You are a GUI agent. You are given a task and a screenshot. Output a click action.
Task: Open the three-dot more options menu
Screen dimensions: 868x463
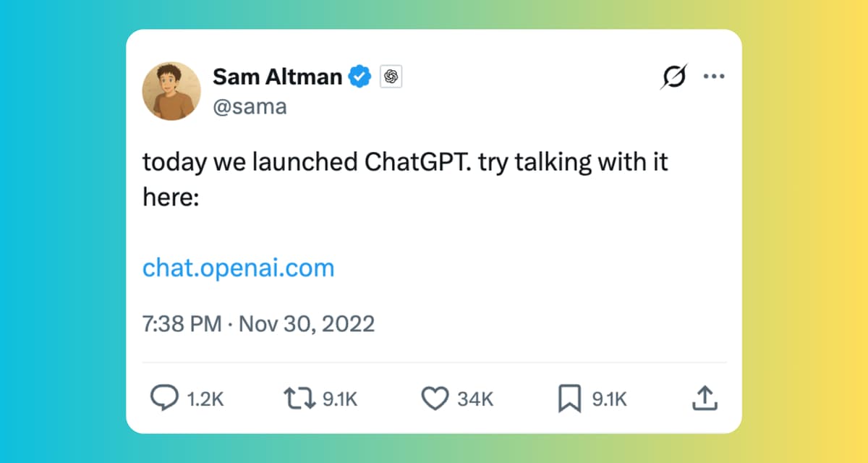click(x=715, y=76)
